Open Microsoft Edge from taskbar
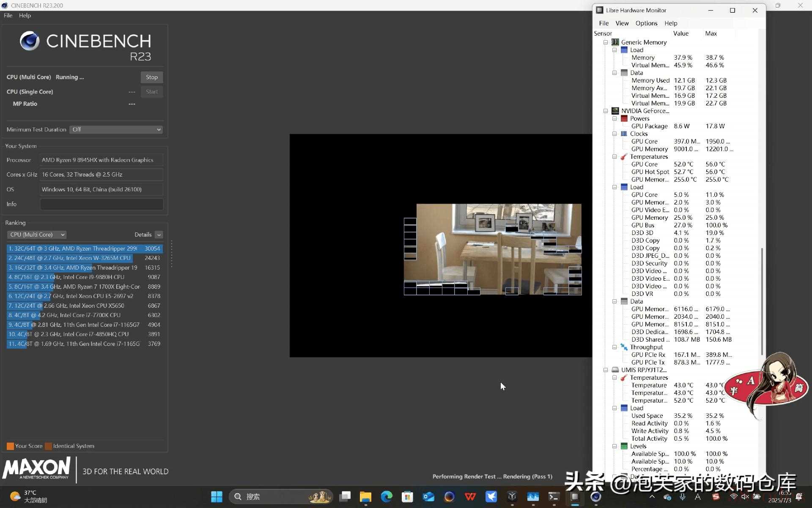 (386, 497)
